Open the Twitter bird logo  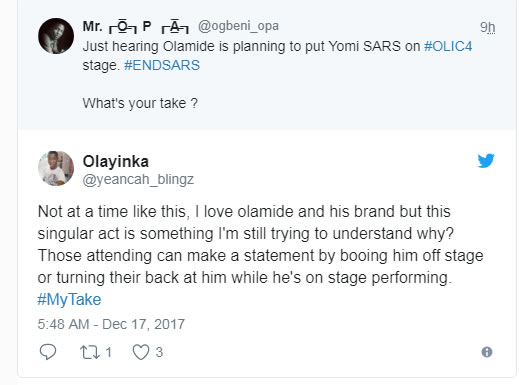(x=486, y=161)
